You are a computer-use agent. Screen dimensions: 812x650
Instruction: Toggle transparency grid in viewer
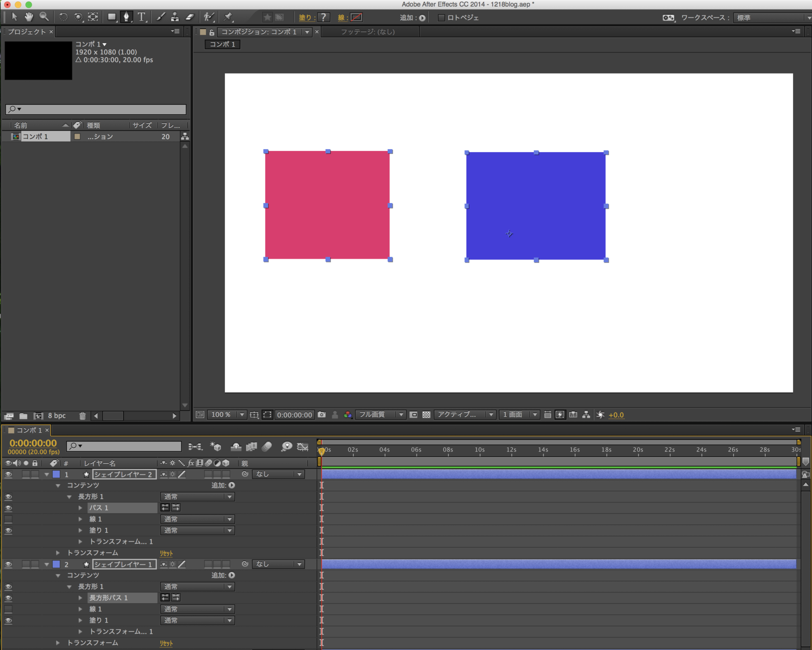coord(426,415)
